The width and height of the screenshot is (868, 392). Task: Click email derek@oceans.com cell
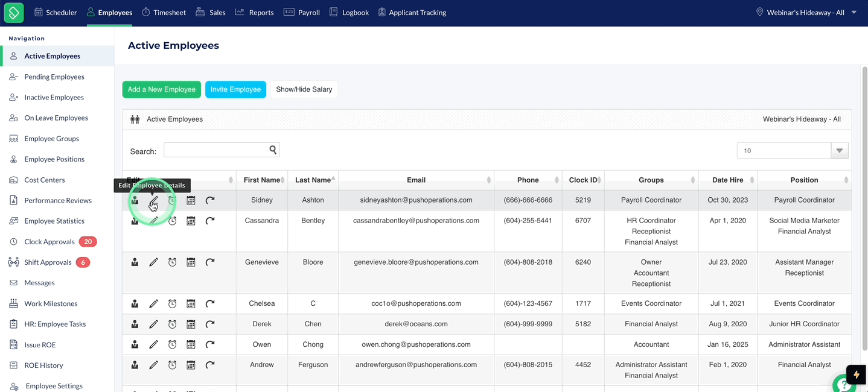416,324
